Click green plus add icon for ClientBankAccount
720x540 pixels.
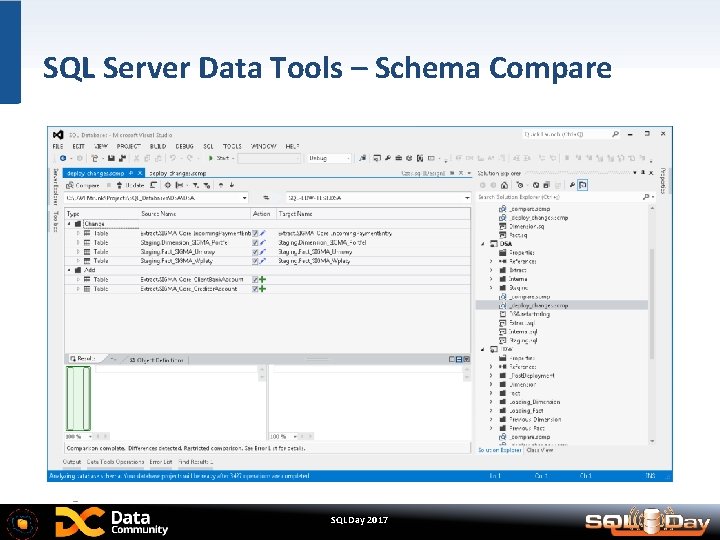click(x=263, y=280)
